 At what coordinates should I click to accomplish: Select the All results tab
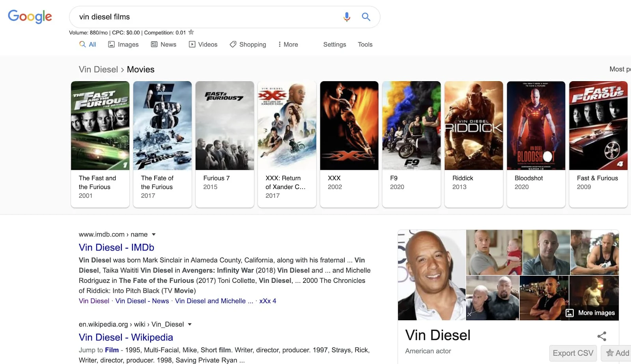(x=88, y=45)
